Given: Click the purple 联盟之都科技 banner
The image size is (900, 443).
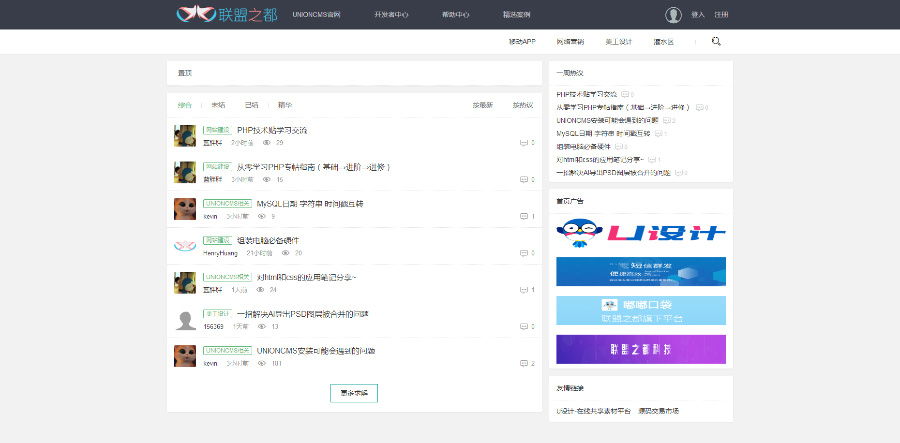Looking at the screenshot, I should tap(641, 349).
